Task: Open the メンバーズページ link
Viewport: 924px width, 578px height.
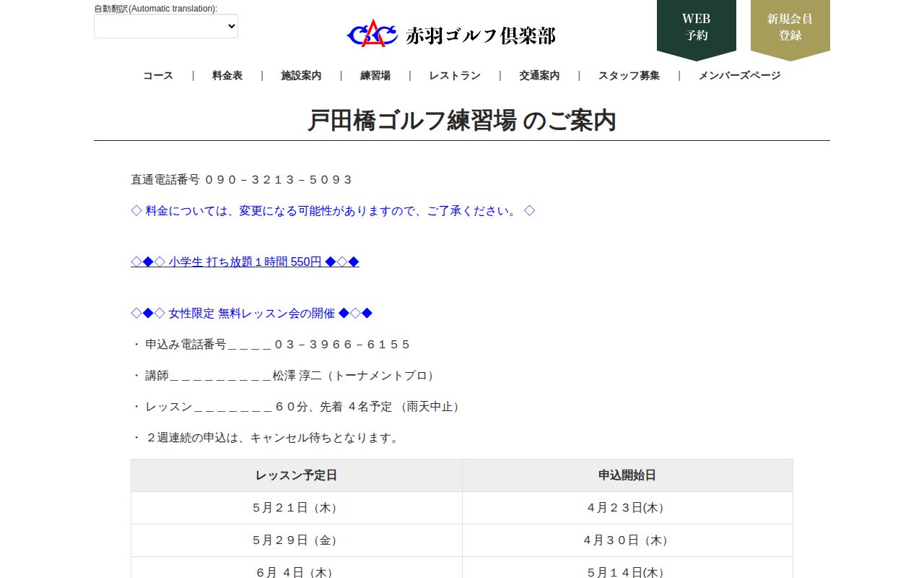Action: (x=739, y=75)
